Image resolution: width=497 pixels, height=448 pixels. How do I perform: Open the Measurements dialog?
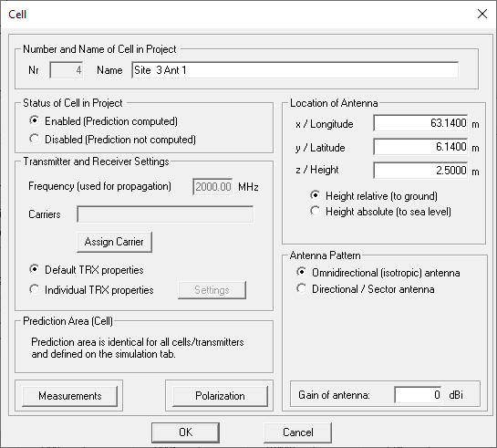tap(69, 396)
